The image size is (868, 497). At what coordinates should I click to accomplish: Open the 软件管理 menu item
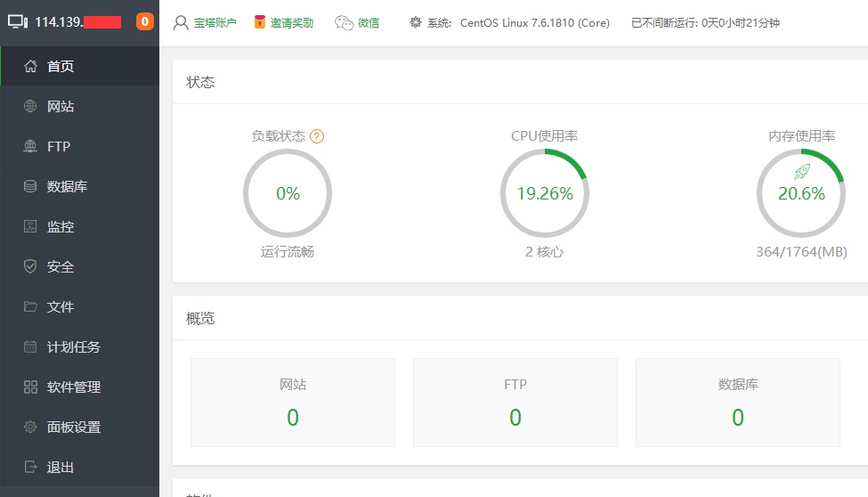[73, 387]
